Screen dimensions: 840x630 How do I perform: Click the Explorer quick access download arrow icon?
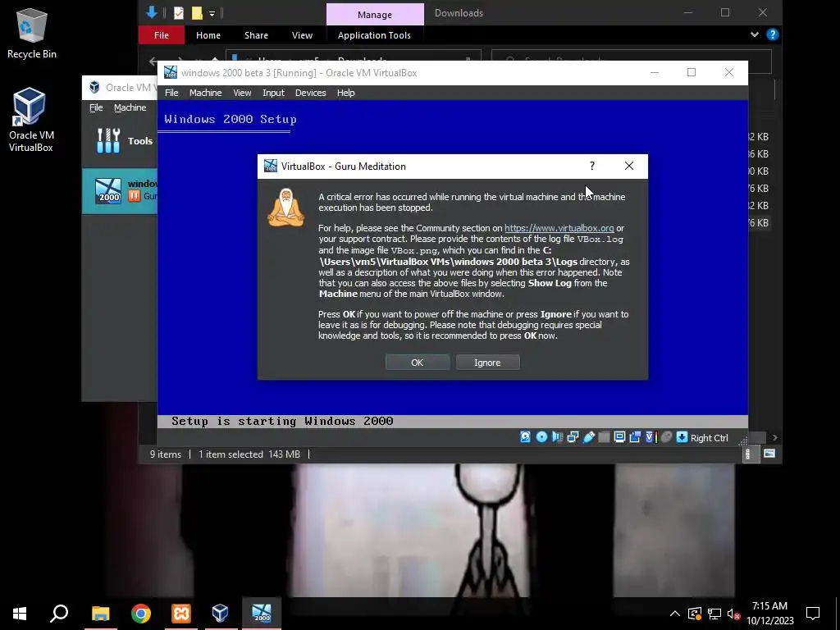[x=152, y=13]
